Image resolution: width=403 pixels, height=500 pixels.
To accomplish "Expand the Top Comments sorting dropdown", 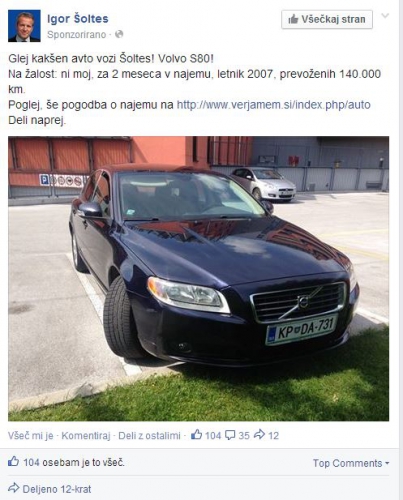I will (x=351, y=463).
